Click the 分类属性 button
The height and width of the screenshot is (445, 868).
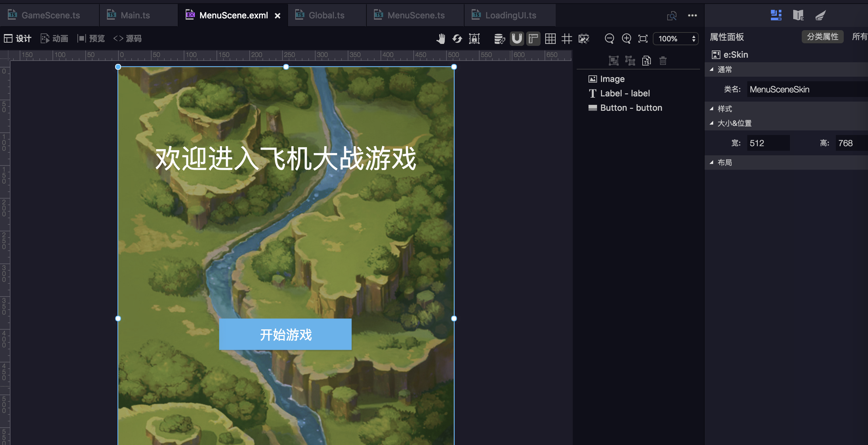pyautogui.click(x=822, y=37)
